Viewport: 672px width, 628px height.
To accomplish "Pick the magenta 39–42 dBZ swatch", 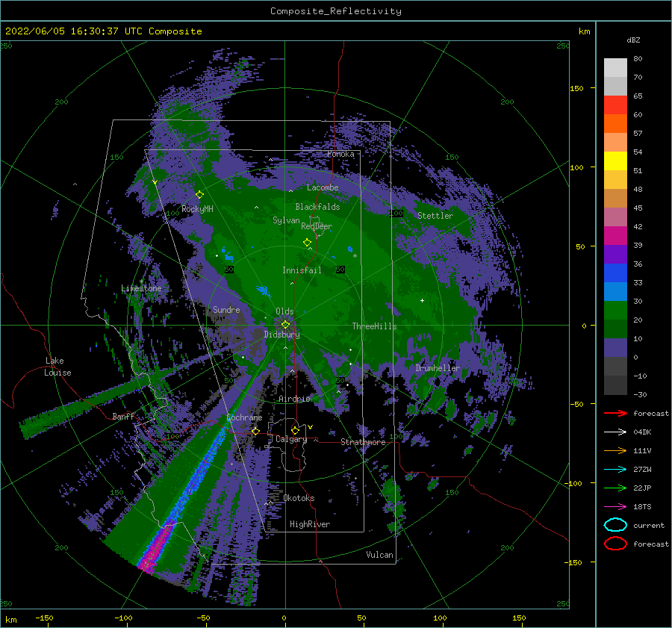I will pyautogui.click(x=615, y=236).
